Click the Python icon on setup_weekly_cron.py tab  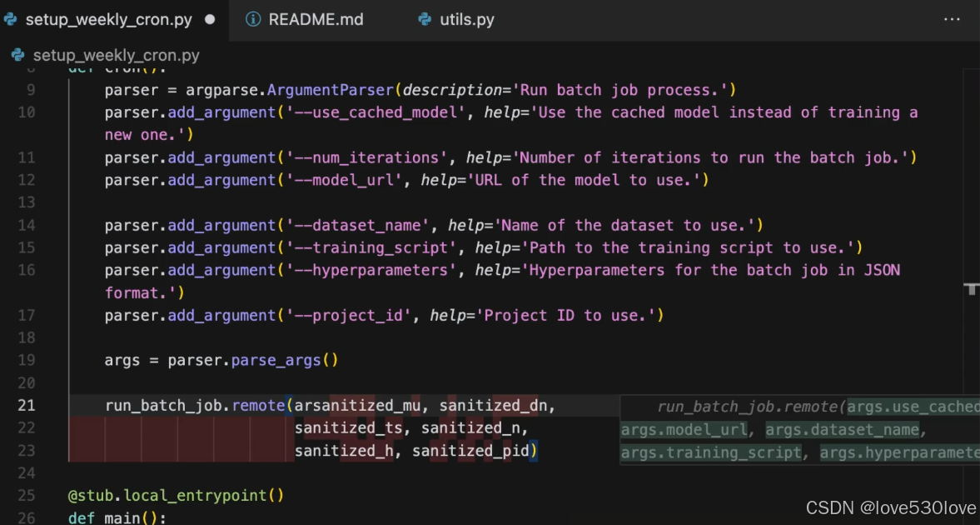coord(10,19)
